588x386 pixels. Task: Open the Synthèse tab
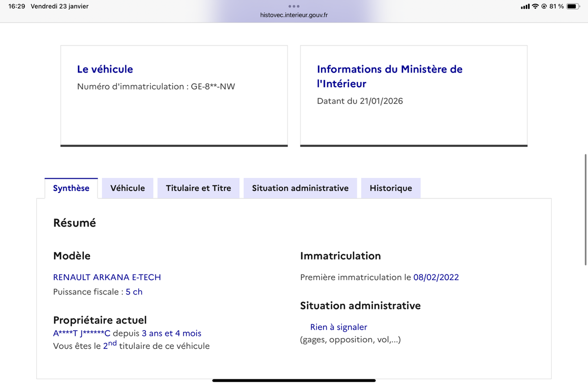point(71,188)
